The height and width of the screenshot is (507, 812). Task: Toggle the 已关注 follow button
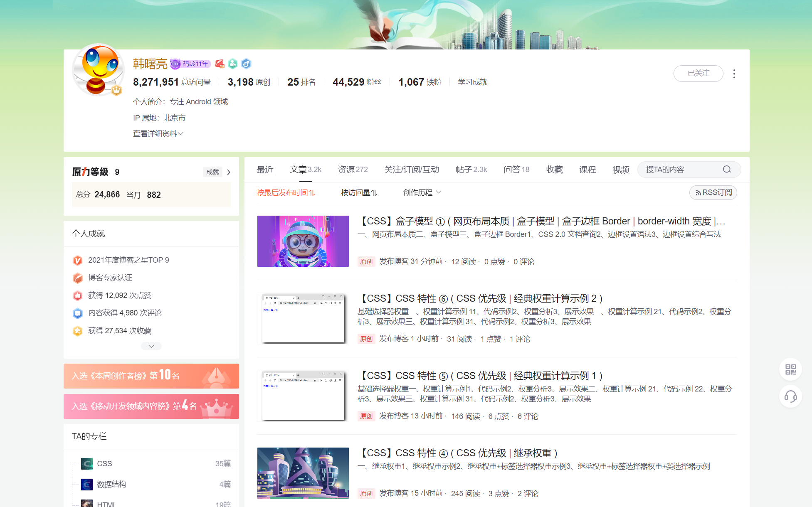698,74
